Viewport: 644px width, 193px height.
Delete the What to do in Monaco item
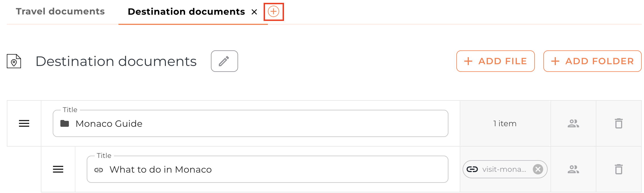point(618,169)
